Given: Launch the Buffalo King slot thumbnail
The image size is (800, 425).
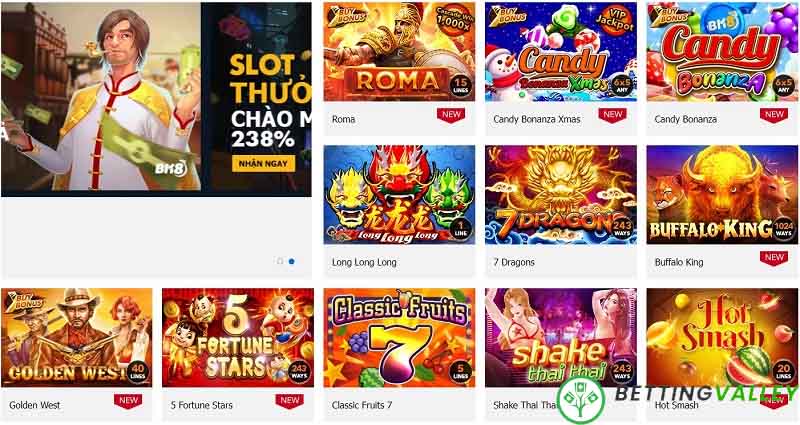Looking at the screenshot, I should (722, 195).
